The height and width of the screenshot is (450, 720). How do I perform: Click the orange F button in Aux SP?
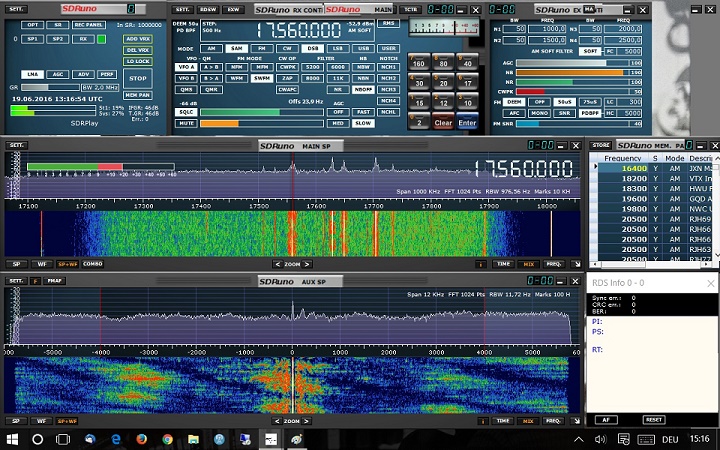tap(35, 281)
